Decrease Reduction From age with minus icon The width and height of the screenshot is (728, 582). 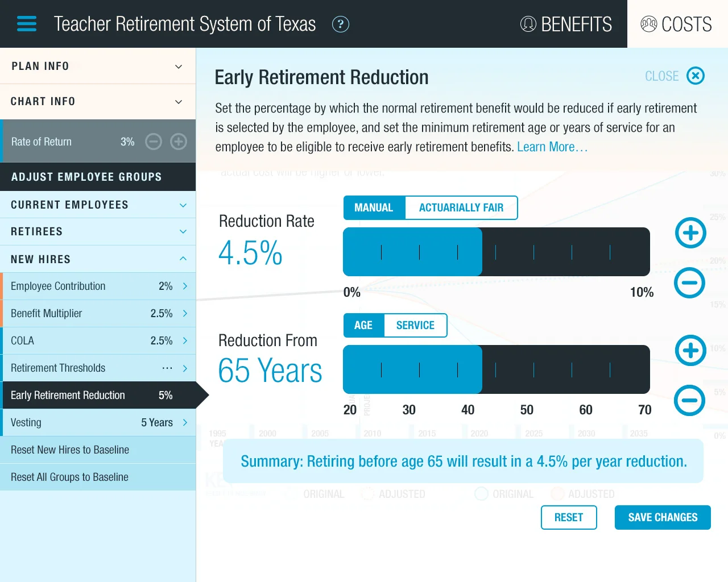(x=690, y=400)
